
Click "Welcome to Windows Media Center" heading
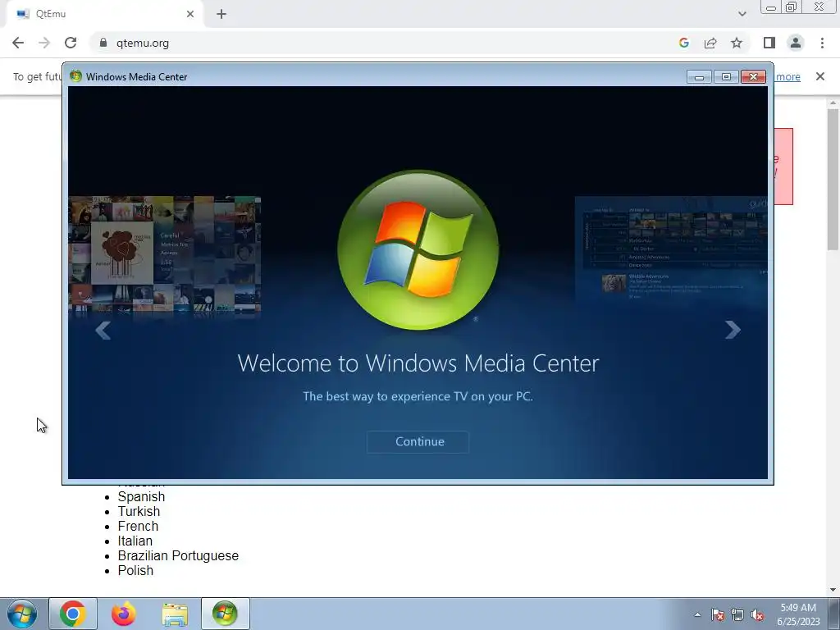(x=418, y=363)
